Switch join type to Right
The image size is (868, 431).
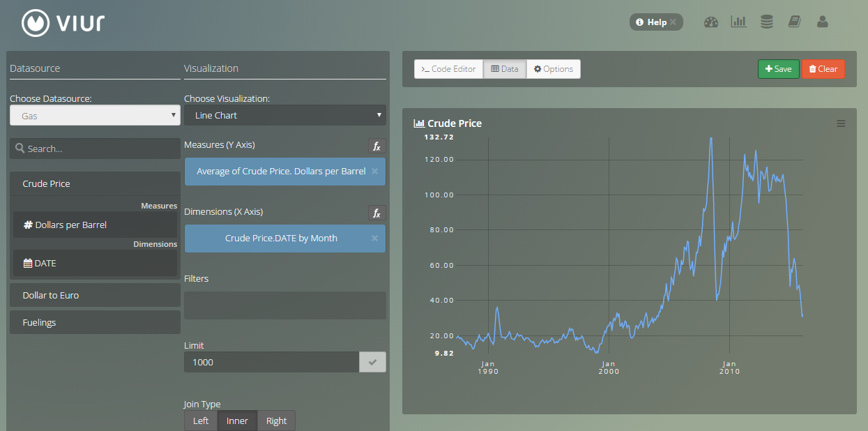[x=276, y=421]
